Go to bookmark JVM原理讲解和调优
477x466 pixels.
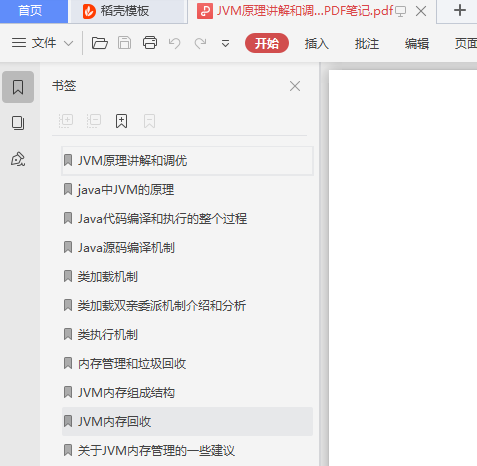[x=187, y=161]
